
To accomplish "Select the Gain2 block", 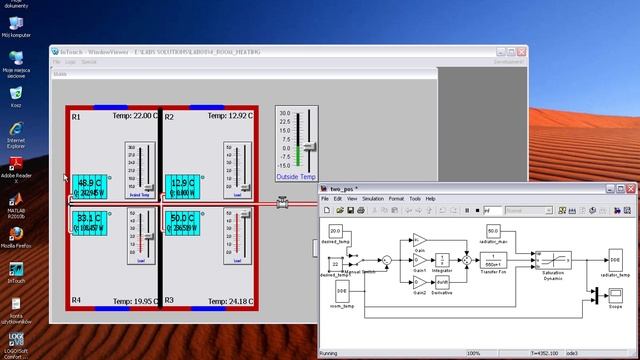I will [420, 282].
